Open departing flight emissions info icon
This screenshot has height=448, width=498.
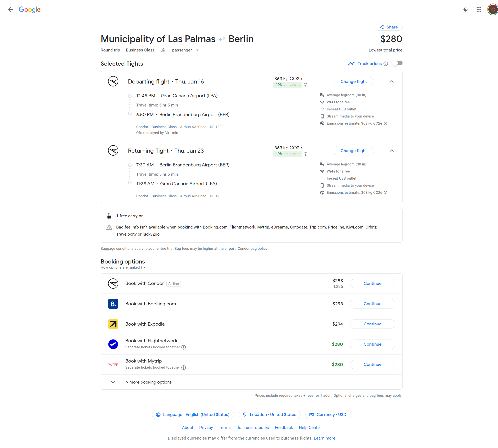point(305,85)
